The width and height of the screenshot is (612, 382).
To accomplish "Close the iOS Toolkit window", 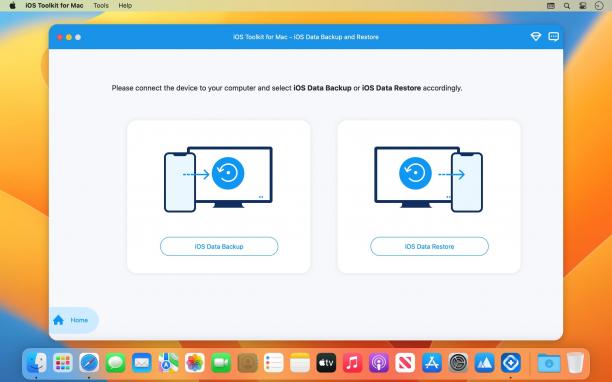I will pos(60,37).
